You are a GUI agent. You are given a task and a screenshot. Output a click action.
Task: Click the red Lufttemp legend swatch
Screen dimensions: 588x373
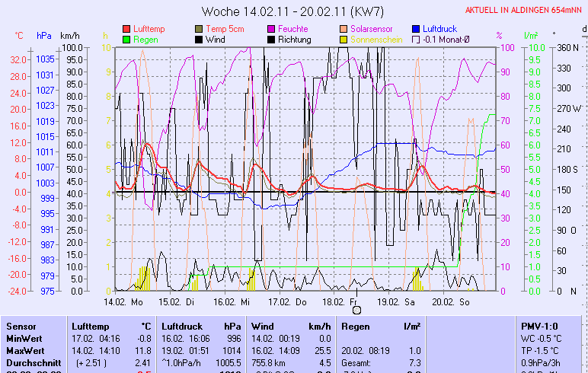pos(126,28)
